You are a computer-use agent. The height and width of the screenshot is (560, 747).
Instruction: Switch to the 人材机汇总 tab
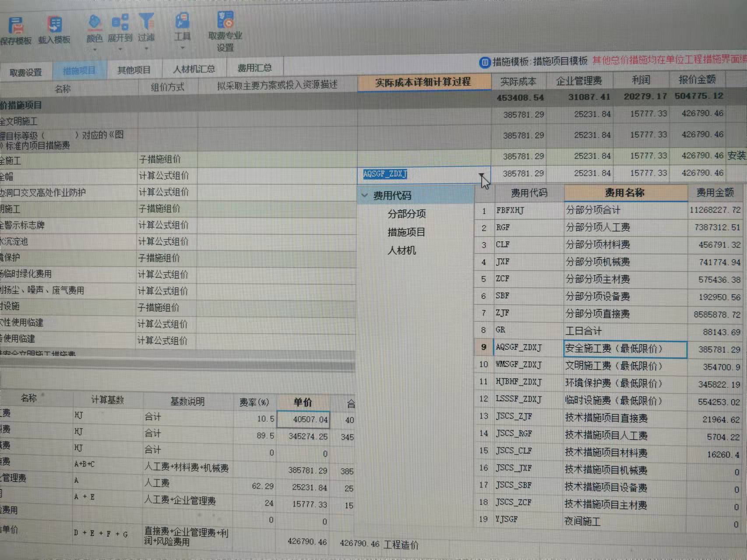194,69
